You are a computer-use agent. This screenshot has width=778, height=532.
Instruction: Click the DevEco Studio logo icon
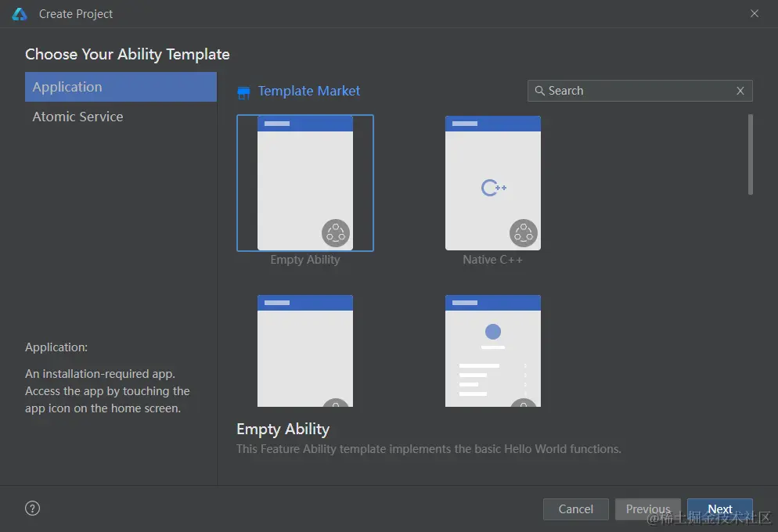[20, 14]
